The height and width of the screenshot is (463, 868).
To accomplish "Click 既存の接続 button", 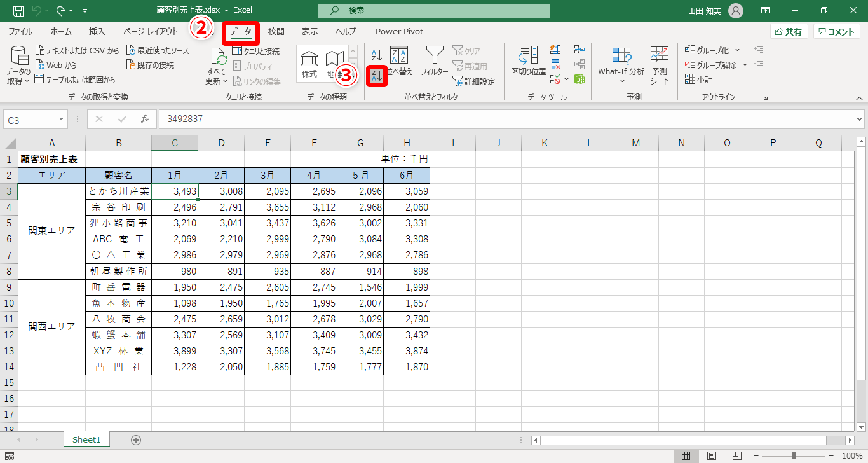I will click(151, 65).
